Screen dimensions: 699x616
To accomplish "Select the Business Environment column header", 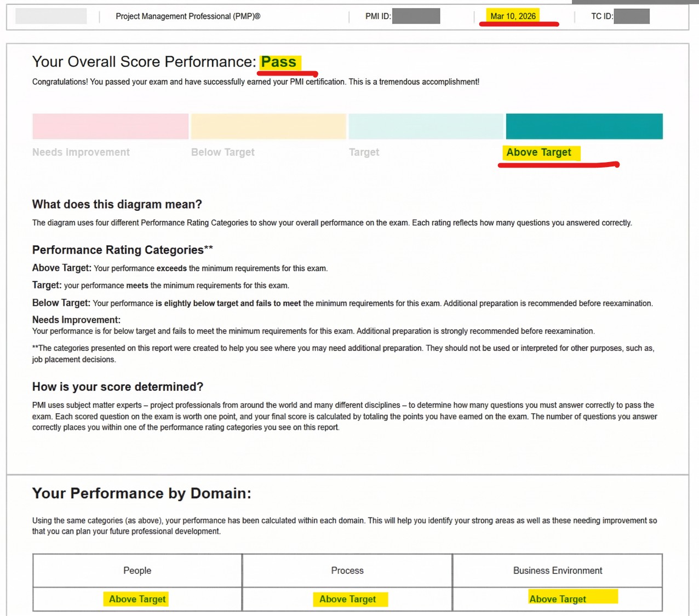I will click(558, 571).
